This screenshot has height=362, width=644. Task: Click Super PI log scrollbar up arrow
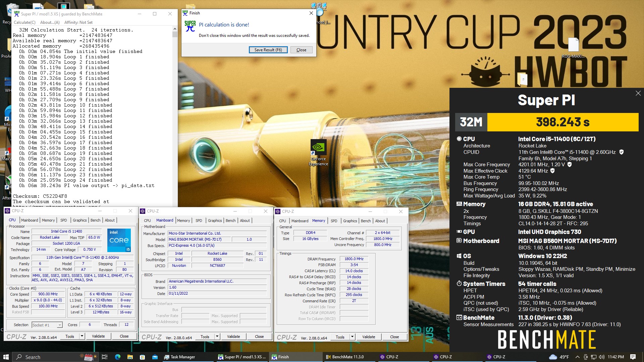pos(175,29)
